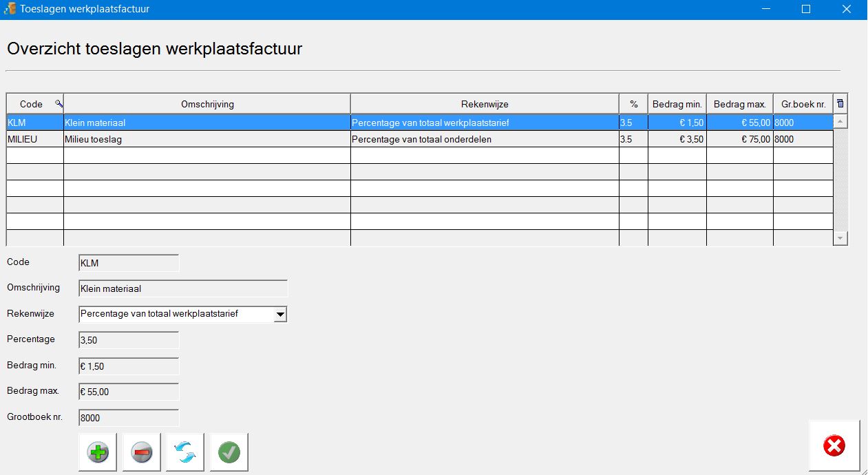Click the app icon in title bar
868x475 pixels.
10,9
